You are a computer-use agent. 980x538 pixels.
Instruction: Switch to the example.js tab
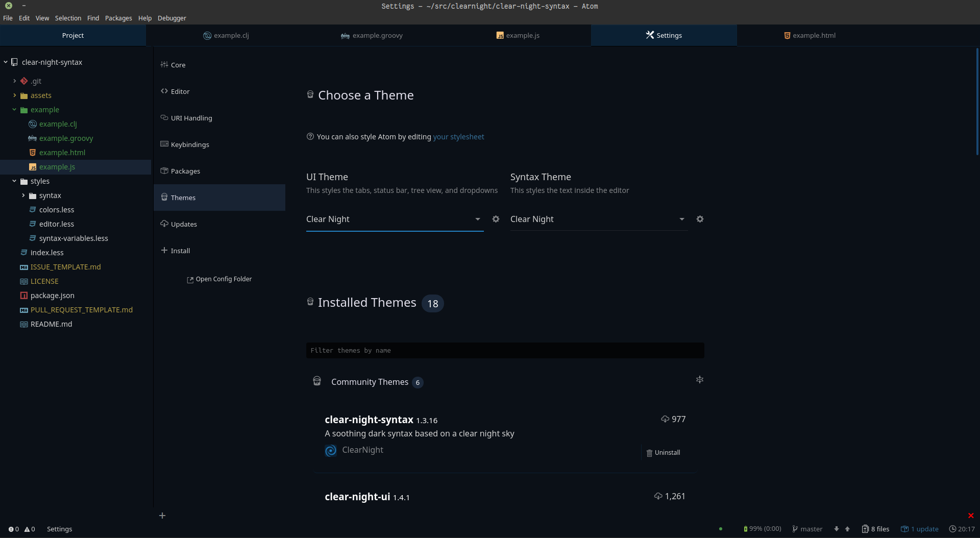(518, 35)
